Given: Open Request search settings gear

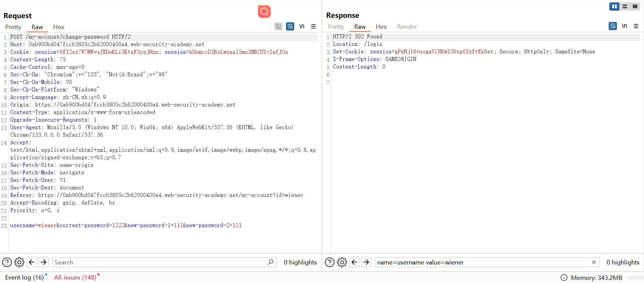Looking at the screenshot, I should coord(19,262).
